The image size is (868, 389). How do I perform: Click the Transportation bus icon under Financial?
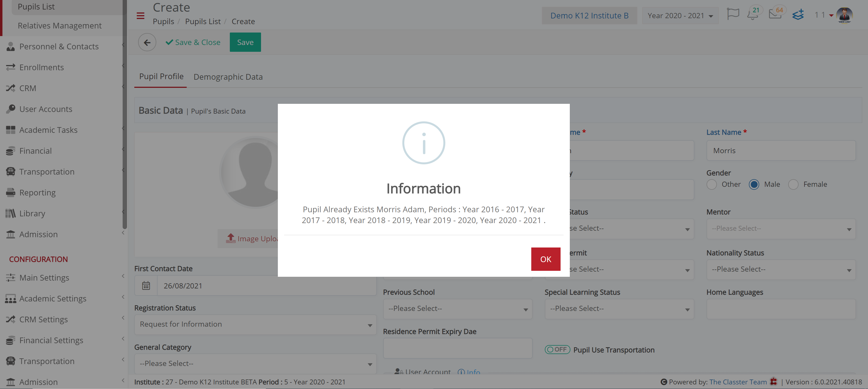pyautogui.click(x=10, y=172)
